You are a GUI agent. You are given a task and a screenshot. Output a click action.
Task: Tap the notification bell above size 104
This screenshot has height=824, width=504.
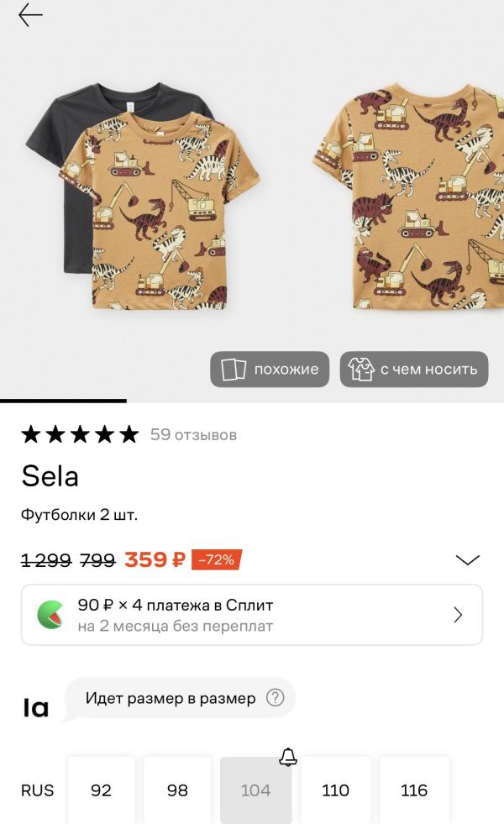[x=288, y=757]
